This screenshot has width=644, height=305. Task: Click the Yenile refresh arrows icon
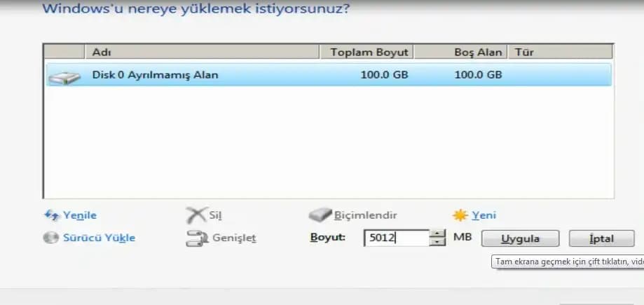(52, 216)
